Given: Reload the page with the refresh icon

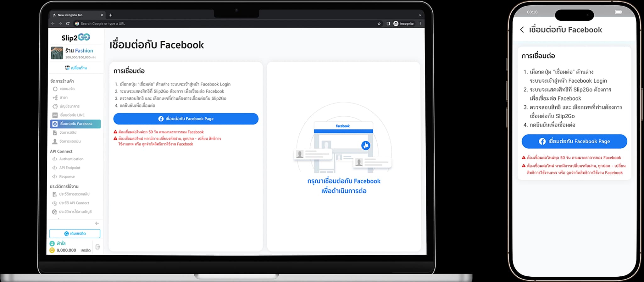Looking at the screenshot, I should 68,24.
